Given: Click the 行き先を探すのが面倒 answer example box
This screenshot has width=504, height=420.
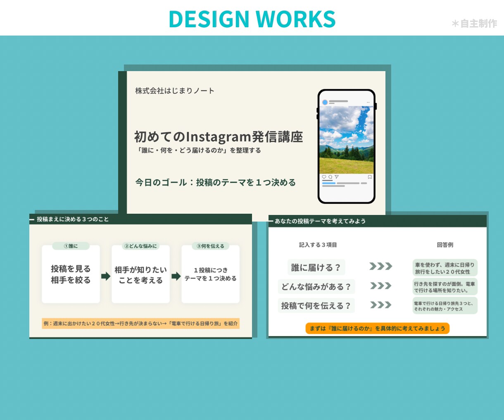Looking at the screenshot, I should [445, 287].
